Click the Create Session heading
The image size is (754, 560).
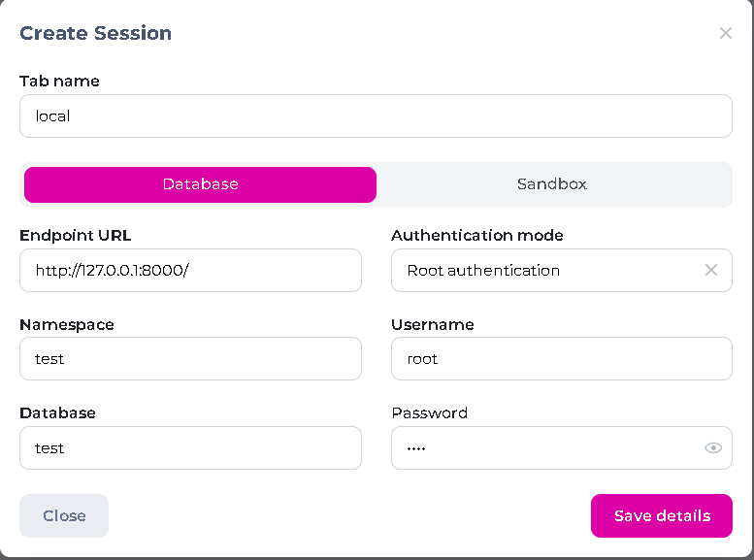click(95, 33)
